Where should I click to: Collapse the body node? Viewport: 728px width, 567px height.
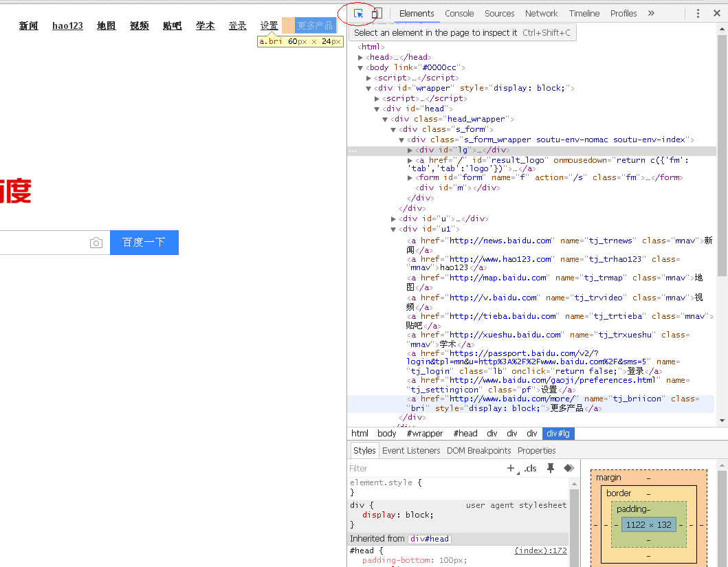click(x=360, y=68)
